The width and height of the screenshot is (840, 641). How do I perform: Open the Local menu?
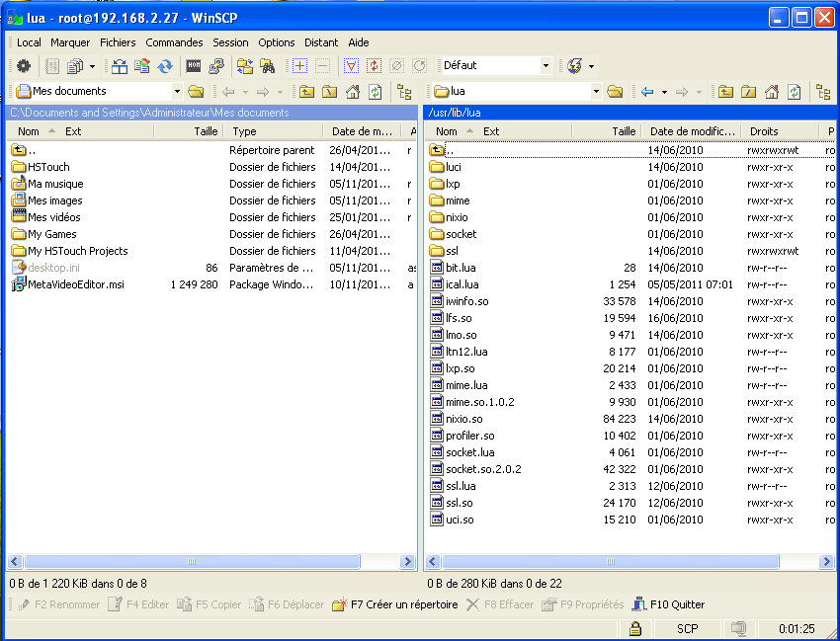[29, 42]
